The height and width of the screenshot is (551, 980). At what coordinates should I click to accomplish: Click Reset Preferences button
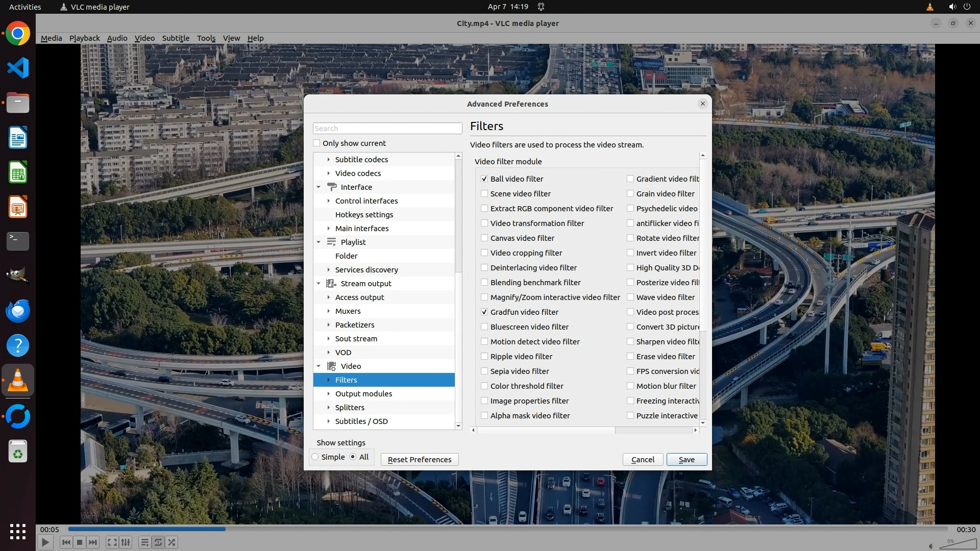pyautogui.click(x=420, y=460)
